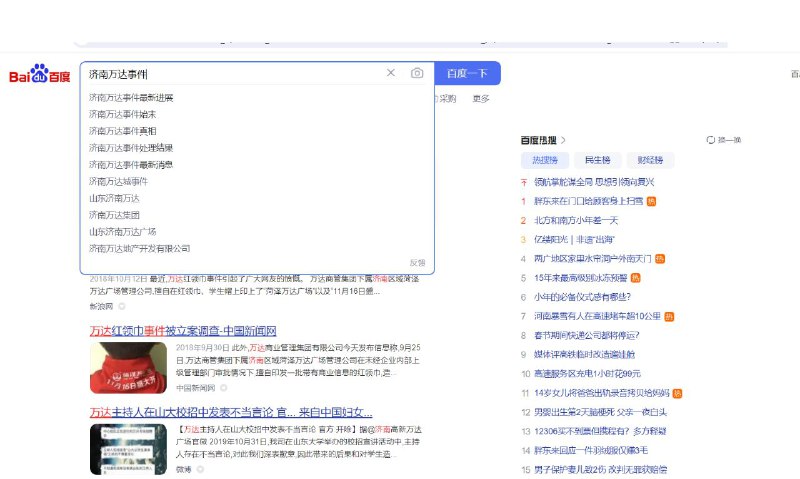Switch to the 民生榜 tab
Viewport: 800px width, 479px height.
tap(597, 160)
